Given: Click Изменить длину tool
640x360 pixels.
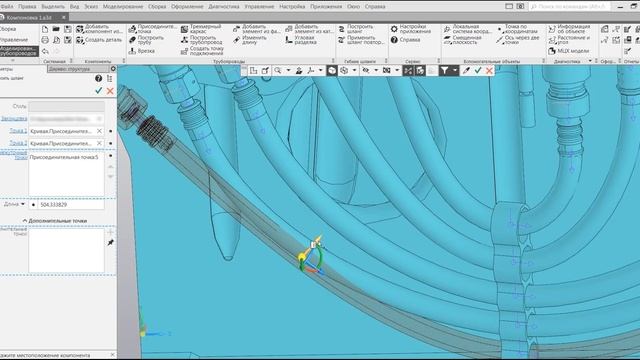Looking at the screenshot, I should click(250, 40).
